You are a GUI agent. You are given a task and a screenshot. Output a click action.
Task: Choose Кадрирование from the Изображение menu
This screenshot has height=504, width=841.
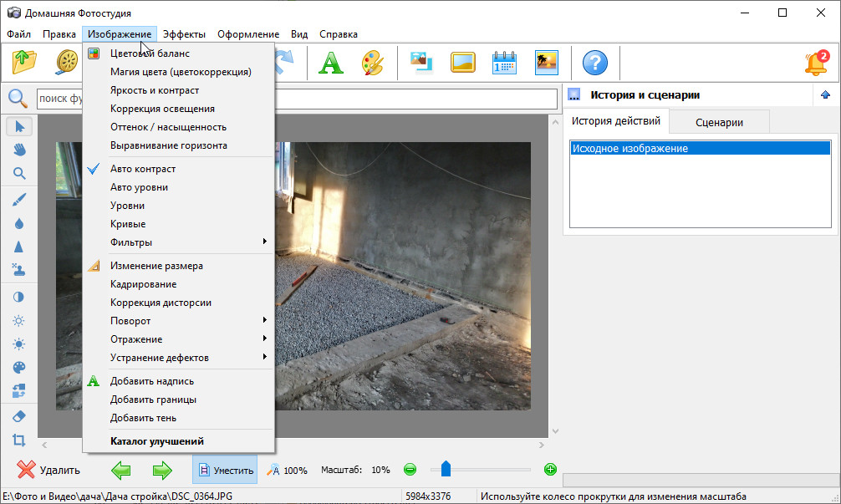point(143,284)
